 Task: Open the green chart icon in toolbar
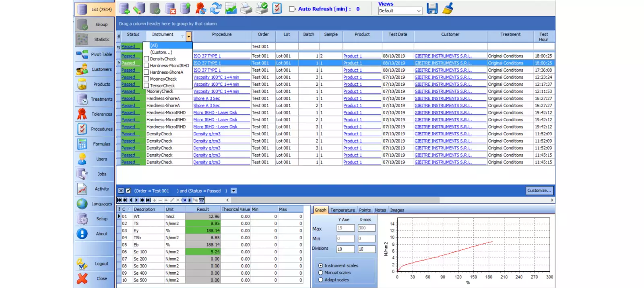tap(231, 8)
